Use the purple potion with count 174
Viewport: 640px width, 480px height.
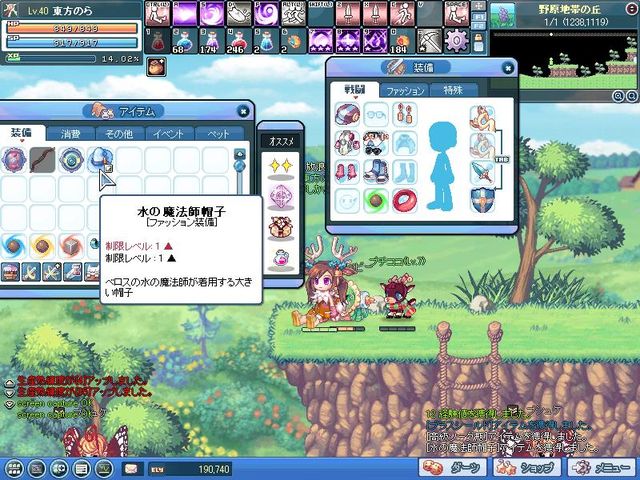[211, 41]
